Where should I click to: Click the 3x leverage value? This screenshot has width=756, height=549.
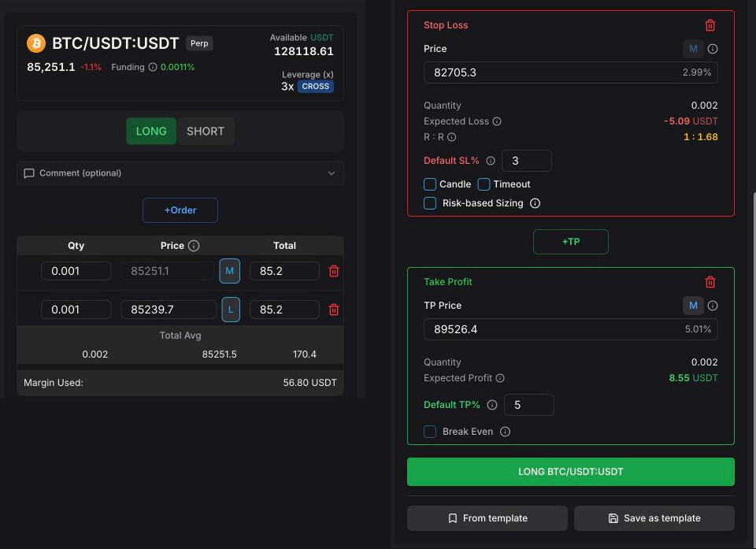tap(287, 87)
